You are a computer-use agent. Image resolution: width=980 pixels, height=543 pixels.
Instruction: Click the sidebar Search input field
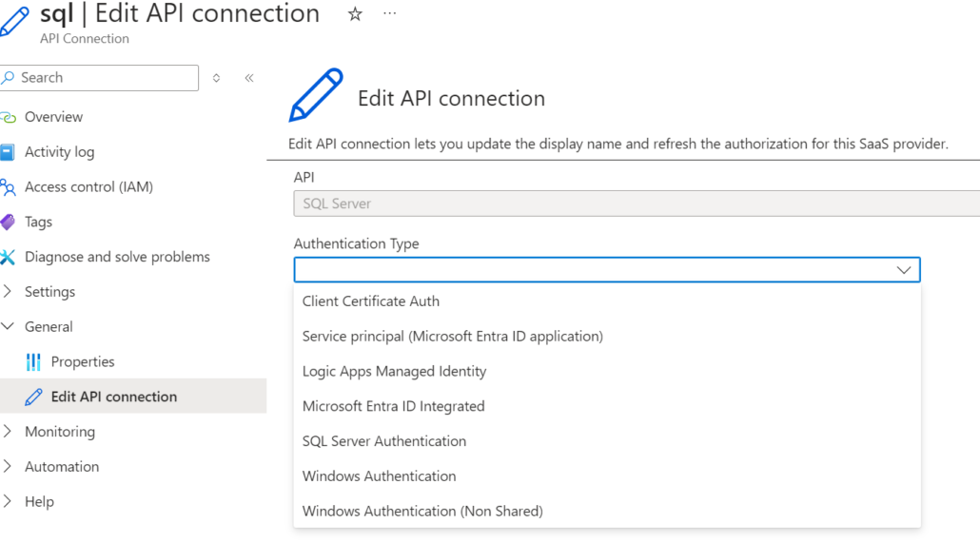[x=99, y=77]
